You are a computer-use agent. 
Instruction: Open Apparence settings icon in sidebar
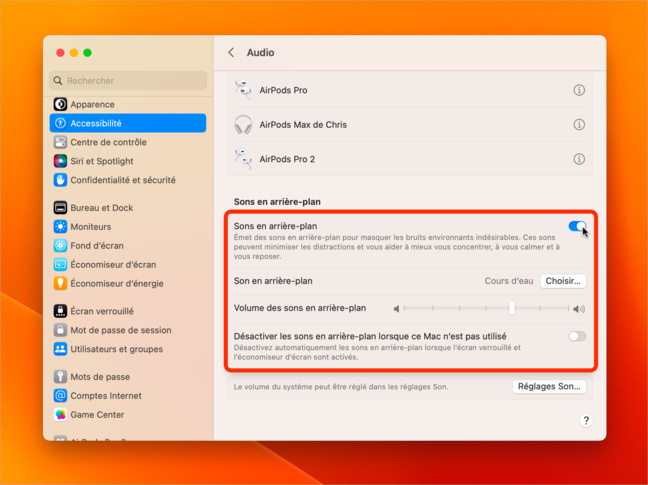tap(60, 104)
